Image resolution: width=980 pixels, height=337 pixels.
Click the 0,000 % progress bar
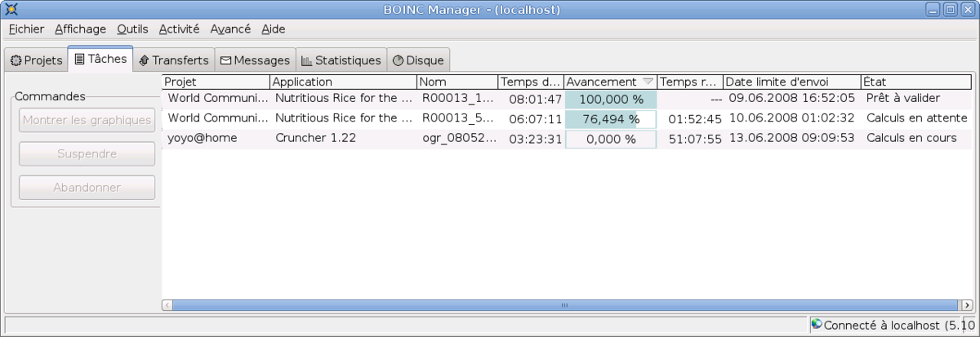[x=611, y=139]
